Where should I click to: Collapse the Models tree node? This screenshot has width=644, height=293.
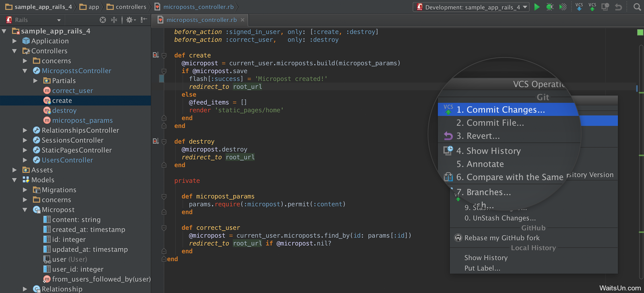14,180
